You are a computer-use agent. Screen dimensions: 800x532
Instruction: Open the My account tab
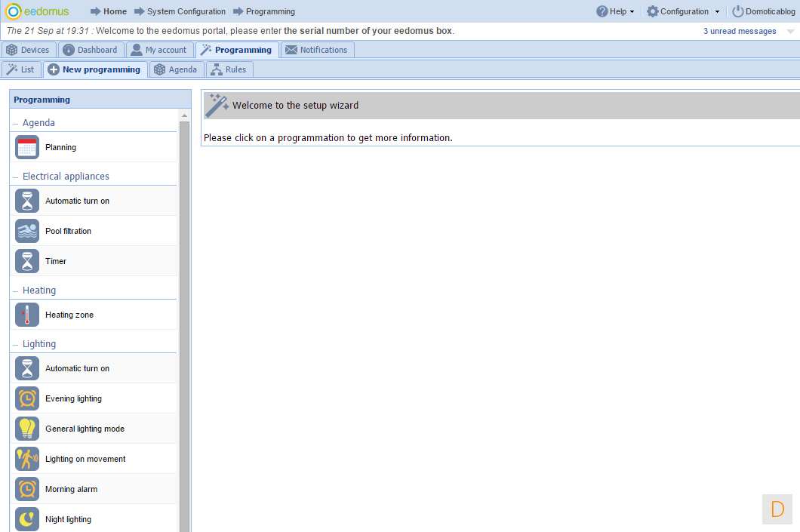tap(160, 50)
